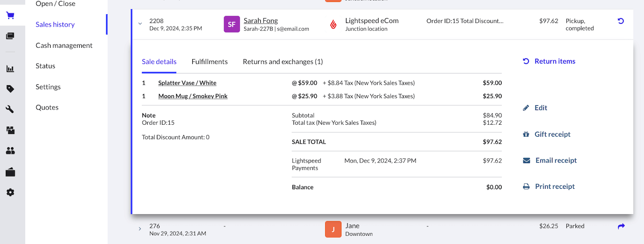This screenshot has width=644, height=244.
Task: Click the printer icon beside Print receipt
Action: coord(526,186)
